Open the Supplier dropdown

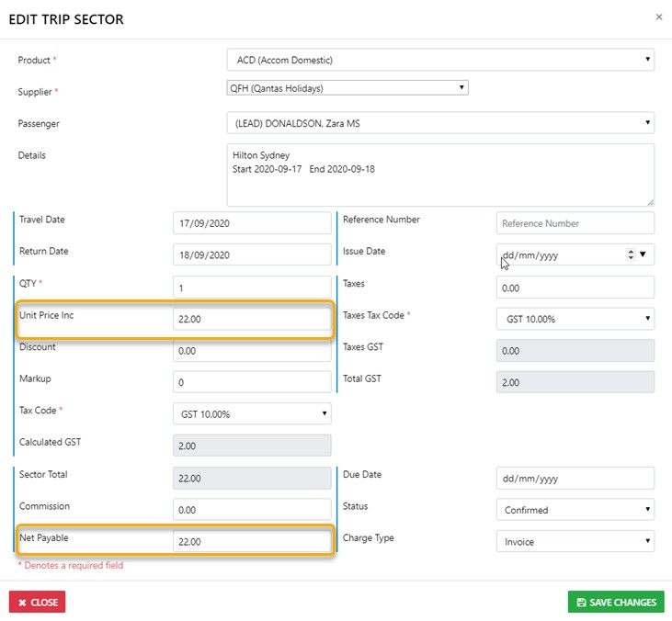(347, 88)
